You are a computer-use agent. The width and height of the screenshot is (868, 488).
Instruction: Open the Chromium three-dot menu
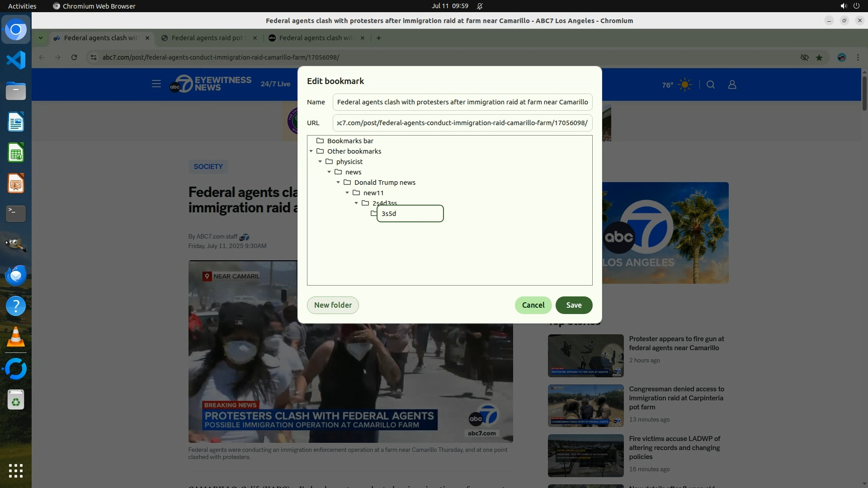click(858, 57)
